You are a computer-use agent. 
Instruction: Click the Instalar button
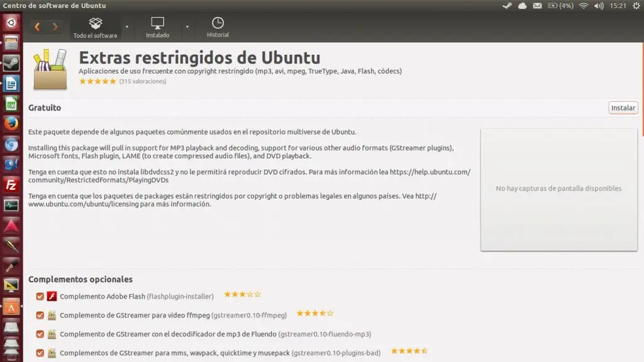click(x=623, y=108)
